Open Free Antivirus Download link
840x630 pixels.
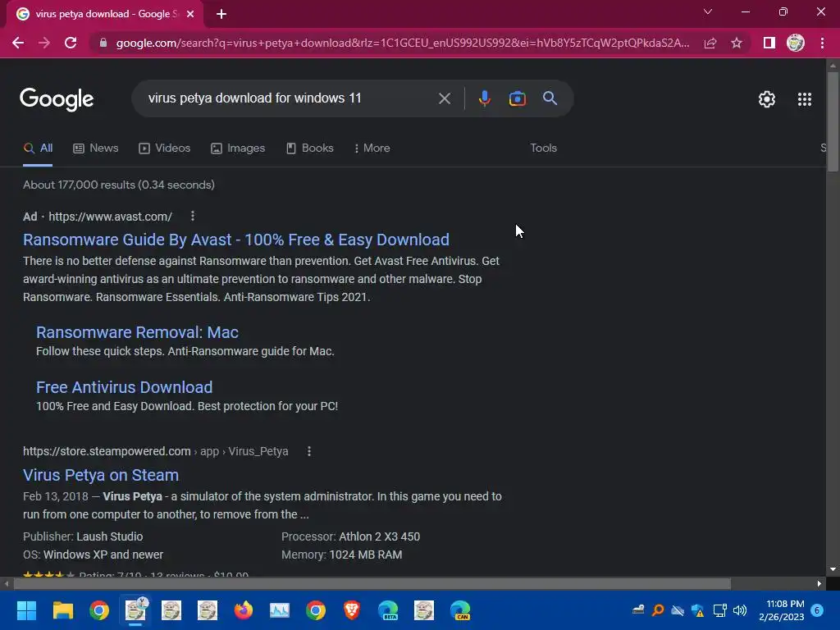[x=125, y=387]
